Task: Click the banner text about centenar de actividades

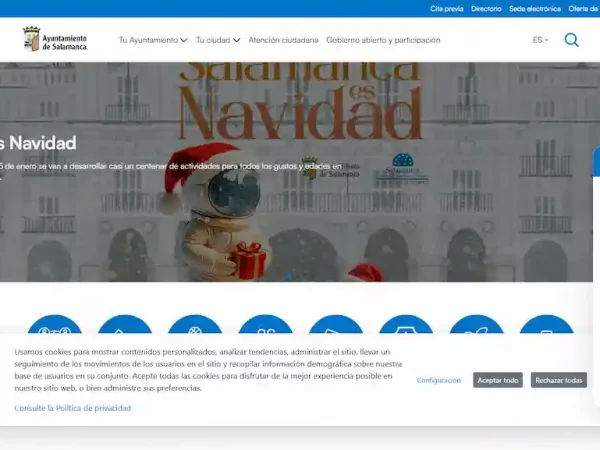Action: coord(171,166)
